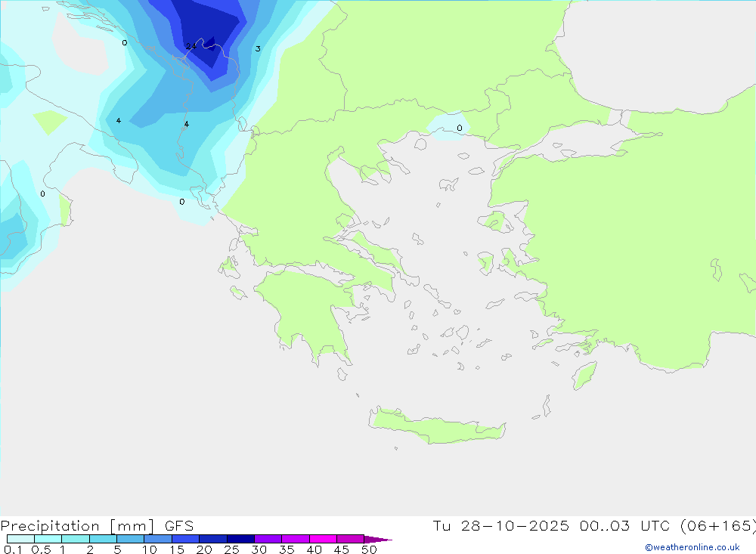756x554 pixels.
Task: Click legend label '25'
Action: coord(232,549)
